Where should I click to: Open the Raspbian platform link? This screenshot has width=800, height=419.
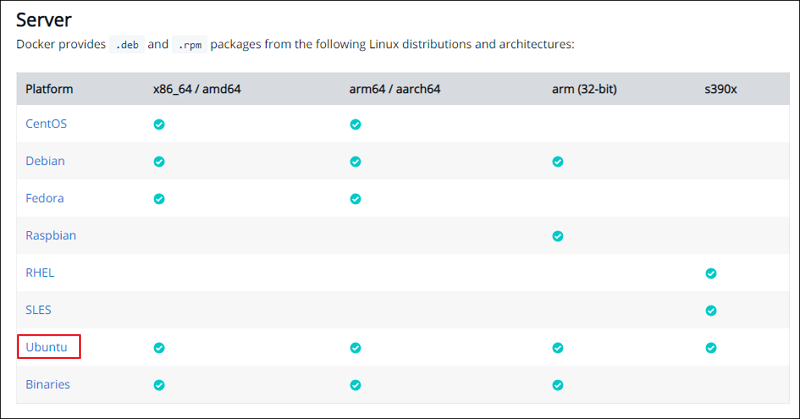point(51,236)
